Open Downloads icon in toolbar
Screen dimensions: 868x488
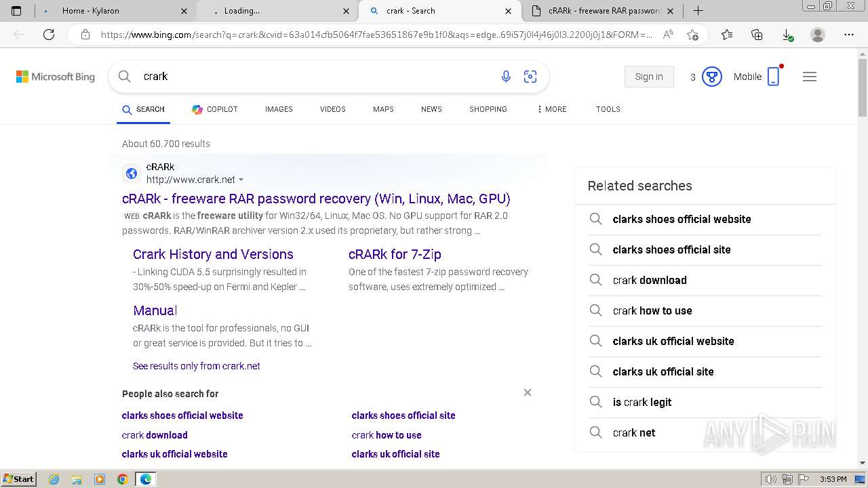tap(787, 35)
